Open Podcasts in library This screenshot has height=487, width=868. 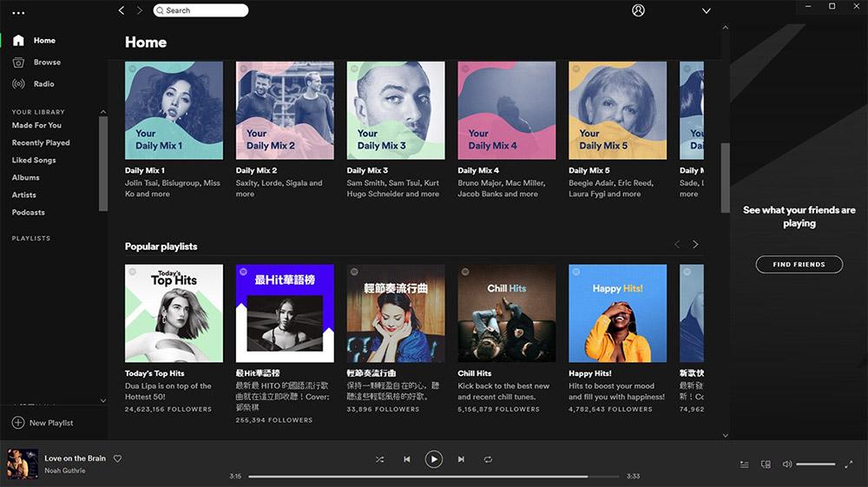click(x=29, y=213)
